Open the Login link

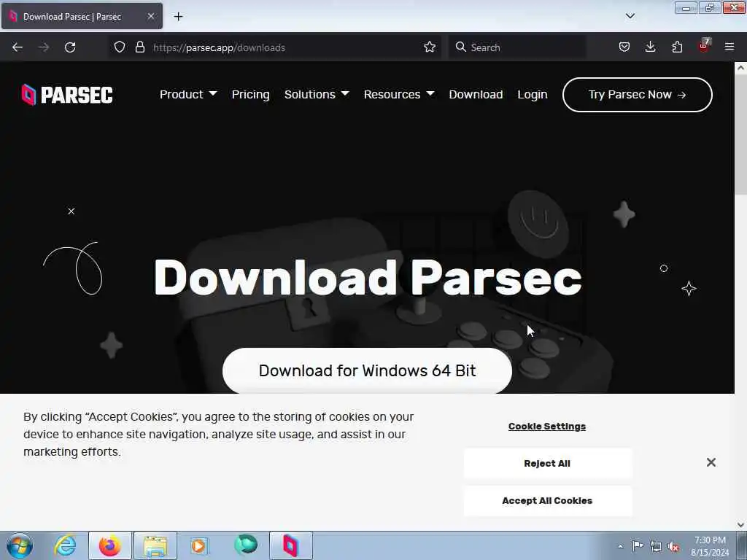pyautogui.click(x=532, y=95)
